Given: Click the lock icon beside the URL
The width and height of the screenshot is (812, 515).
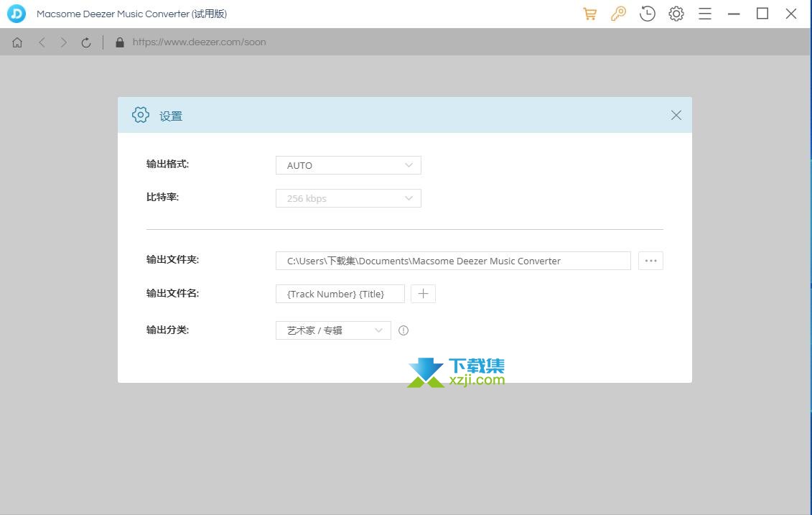Looking at the screenshot, I should click(120, 42).
